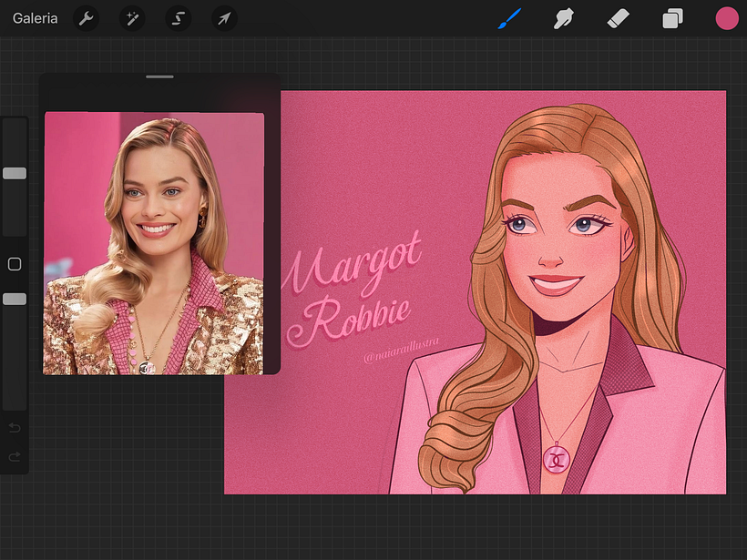
Task: Select the Smudge finger tool
Action: click(563, 18)
